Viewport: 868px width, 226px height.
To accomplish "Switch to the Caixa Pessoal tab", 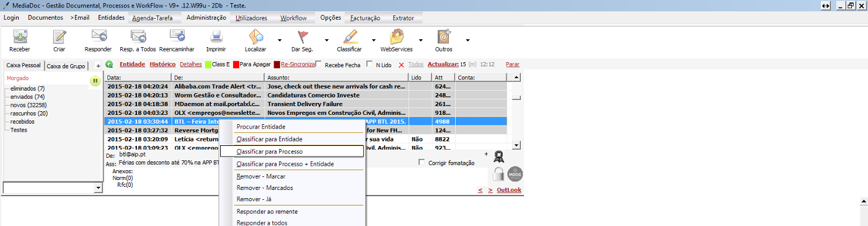I will click(23, 65).
